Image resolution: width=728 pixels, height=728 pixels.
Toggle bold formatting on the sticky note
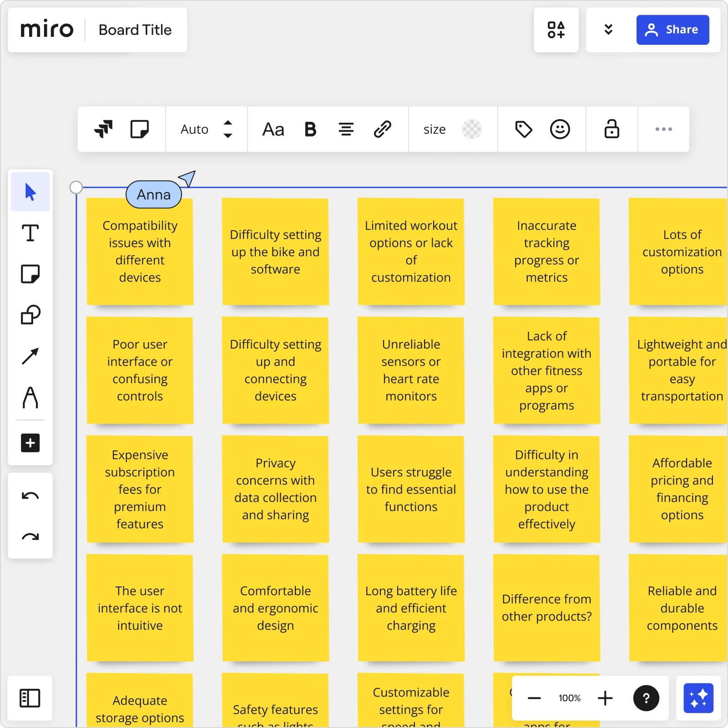310,129
